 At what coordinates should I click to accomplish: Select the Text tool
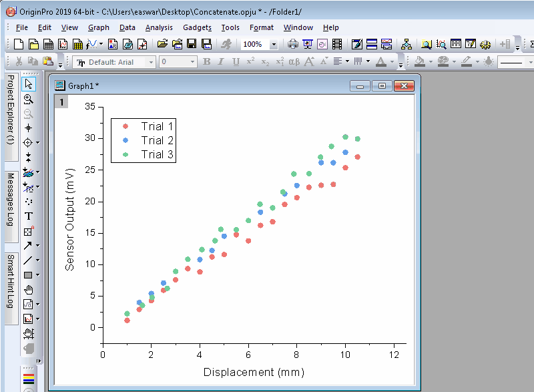[x=28, y=216]
